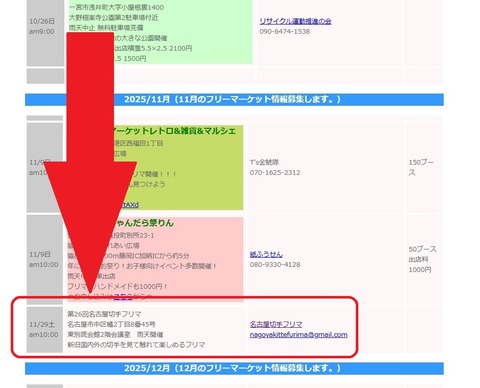Open the リサイクル運動推進の会 link
Viewport: 480px width, 388px height.
point(295,21)
